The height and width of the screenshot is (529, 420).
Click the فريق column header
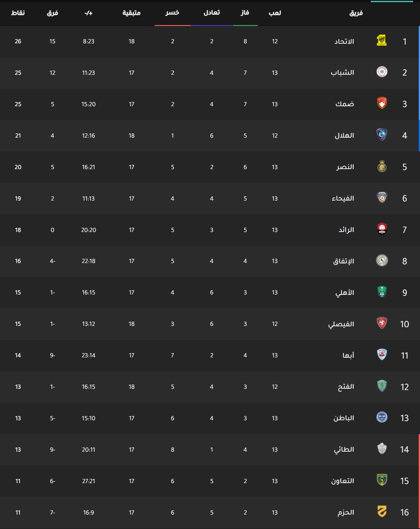[356, 13]
